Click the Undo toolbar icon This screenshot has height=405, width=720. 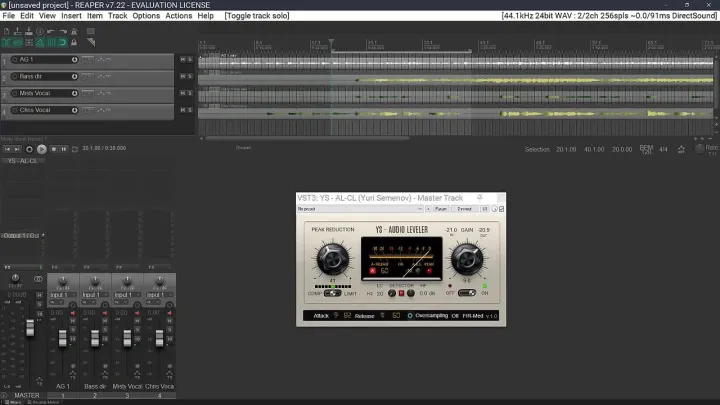click(51, 31)
